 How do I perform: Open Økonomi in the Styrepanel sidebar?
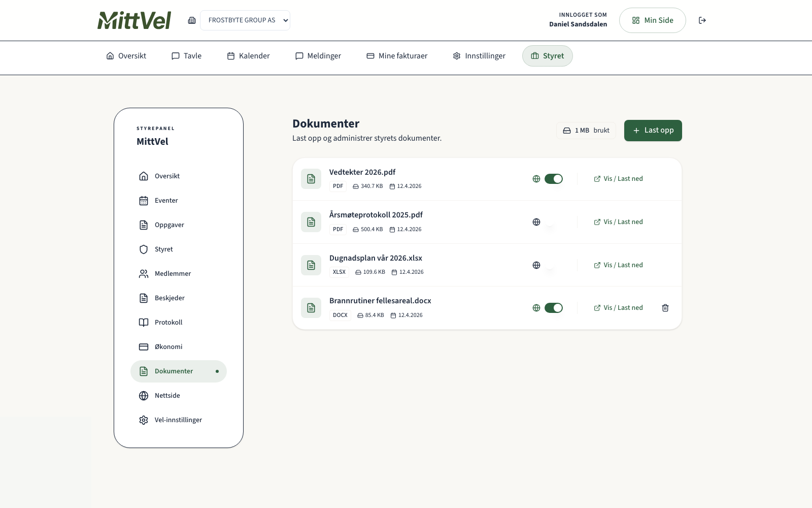click(168, 347)
